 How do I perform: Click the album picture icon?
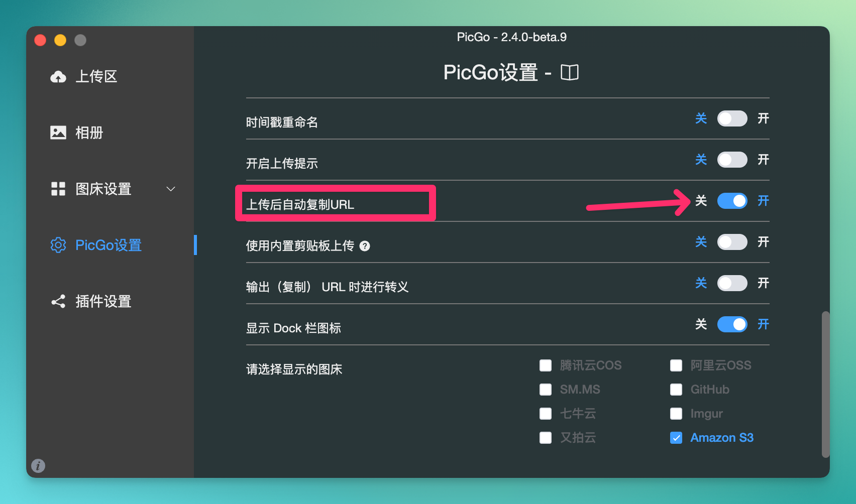58,133
